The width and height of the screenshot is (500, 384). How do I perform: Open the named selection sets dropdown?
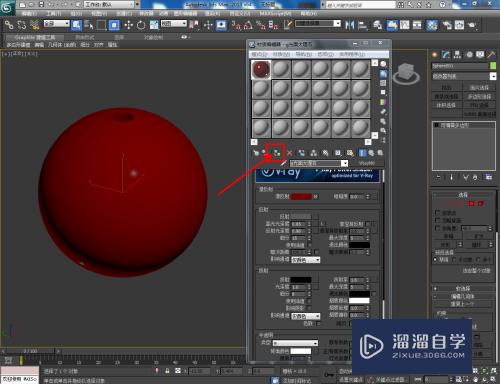pyautogui.click(x=318, y=24)
